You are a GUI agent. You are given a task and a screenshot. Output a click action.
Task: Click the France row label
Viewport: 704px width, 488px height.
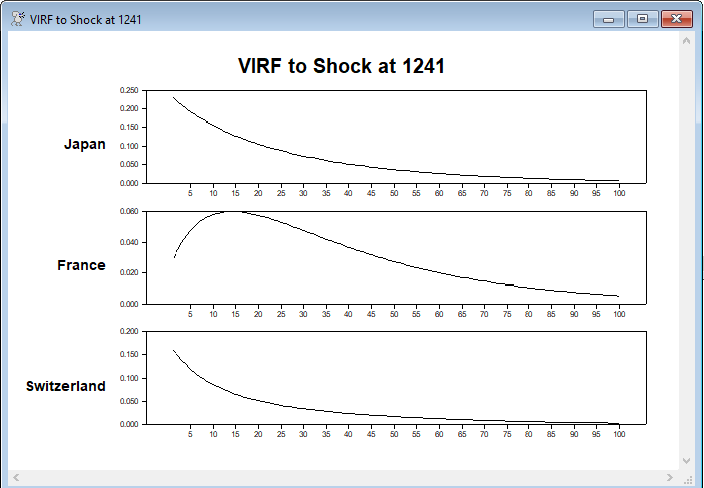[x=81, y=265]
